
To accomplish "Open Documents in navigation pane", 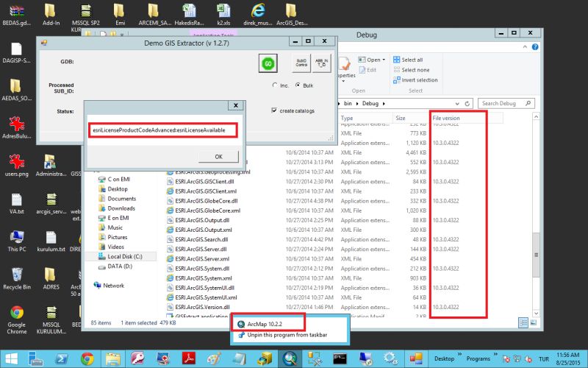I will coord(118,199).
